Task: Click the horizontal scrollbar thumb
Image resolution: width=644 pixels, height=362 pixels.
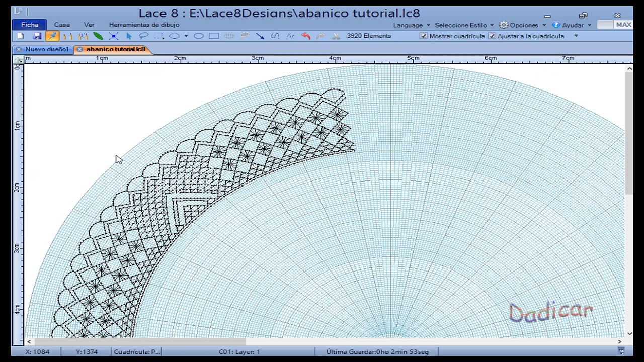Action: [139, 342]
